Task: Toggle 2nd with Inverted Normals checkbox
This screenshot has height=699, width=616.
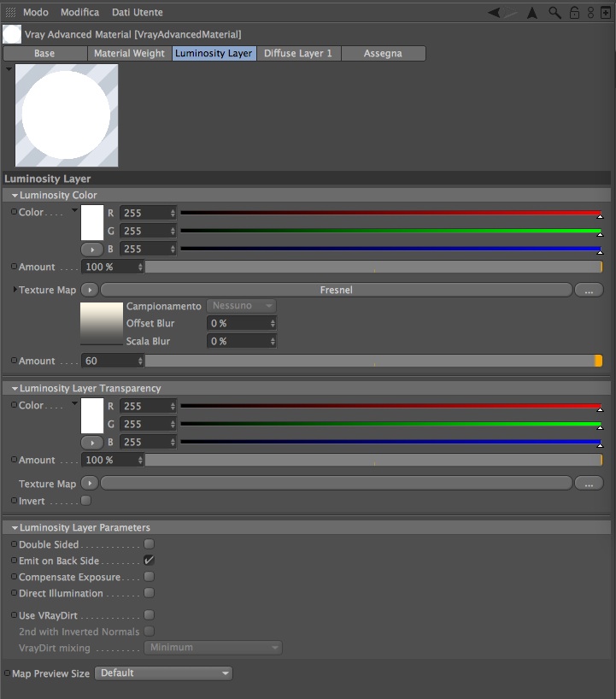Action: click(x=150, y=631)
